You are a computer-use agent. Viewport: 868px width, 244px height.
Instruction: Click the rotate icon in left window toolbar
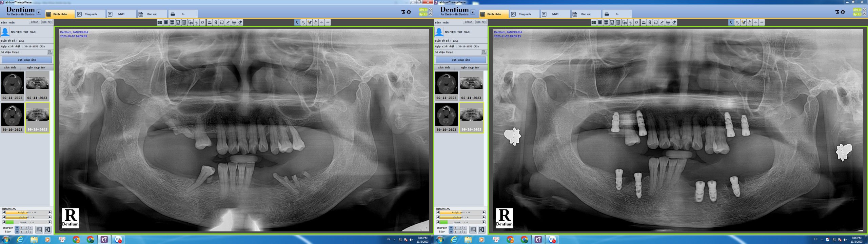click(x=202, y=22)
